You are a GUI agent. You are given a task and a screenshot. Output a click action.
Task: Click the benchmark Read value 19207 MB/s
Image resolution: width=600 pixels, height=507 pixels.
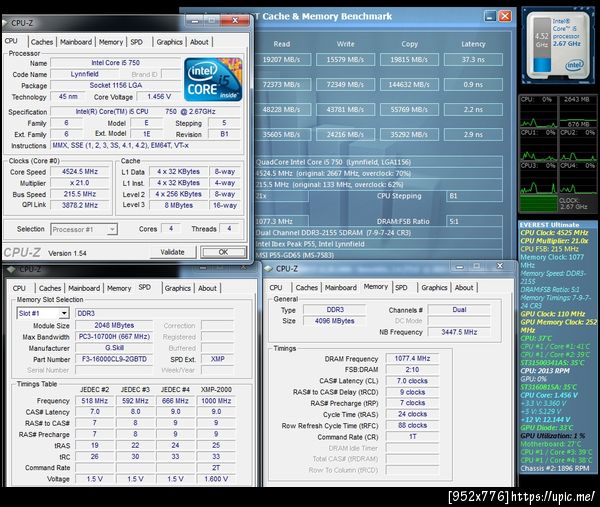pyautogui.click(x=282, y=60)
